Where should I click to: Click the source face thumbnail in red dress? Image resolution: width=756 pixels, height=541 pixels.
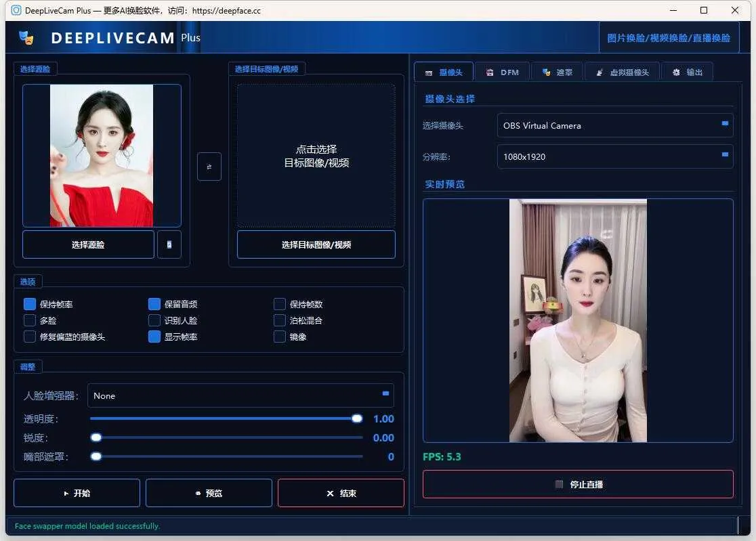coord(102,154)
